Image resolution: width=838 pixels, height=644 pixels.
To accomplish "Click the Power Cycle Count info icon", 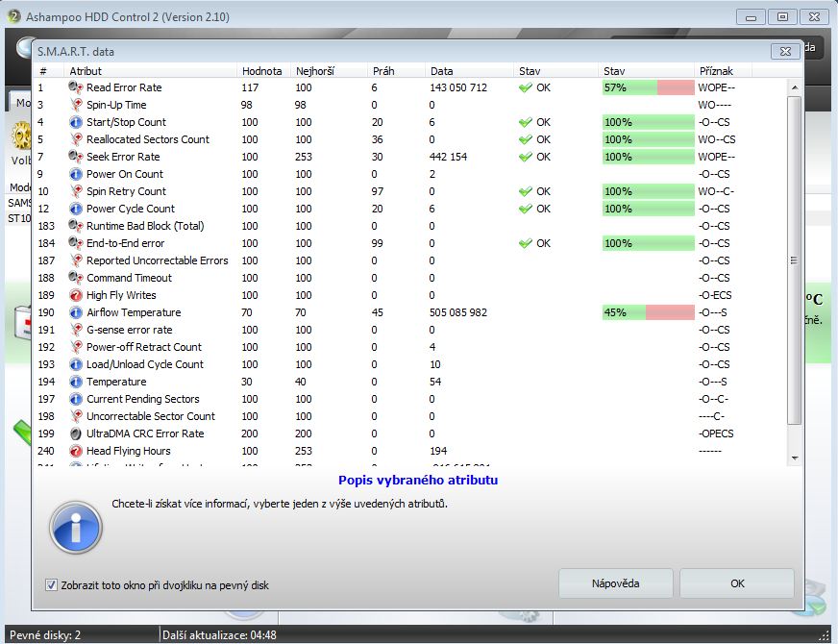I will pyautogui.click(x=76, y=209).
